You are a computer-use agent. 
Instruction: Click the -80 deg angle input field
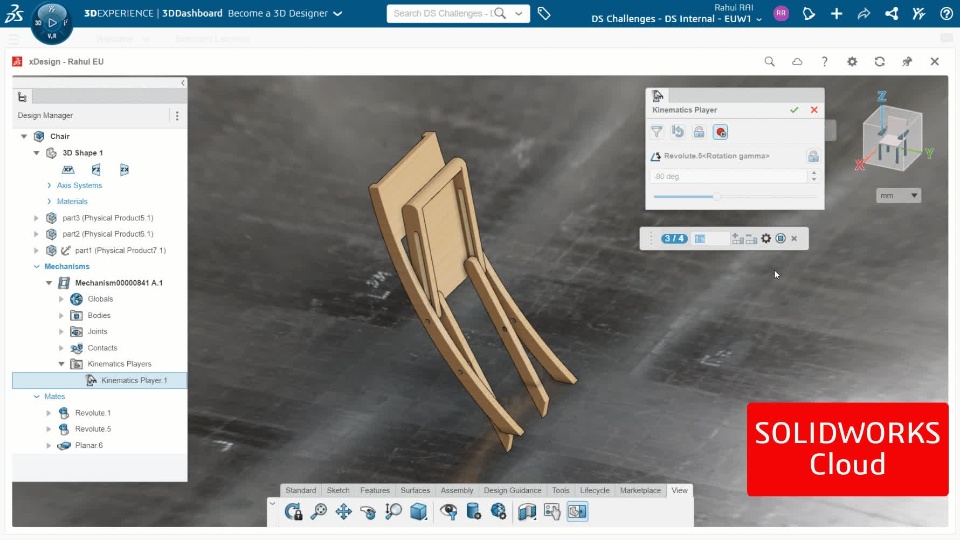(729, 176)
